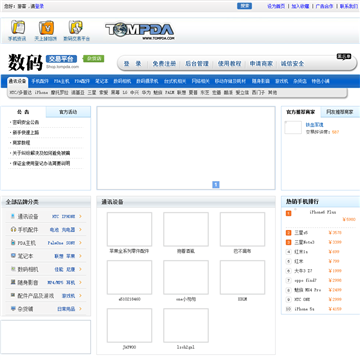The height and width of the screenshot is (360, 360).
Task: Open the 商家教程 announcement
Action: [21, 143]
